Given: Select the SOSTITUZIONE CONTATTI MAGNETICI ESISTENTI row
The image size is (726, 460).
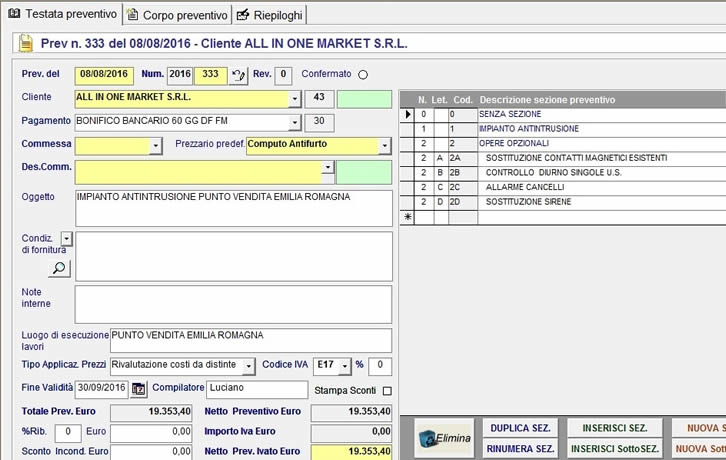Looking at the screenshot, I should [x=563, y=158].
